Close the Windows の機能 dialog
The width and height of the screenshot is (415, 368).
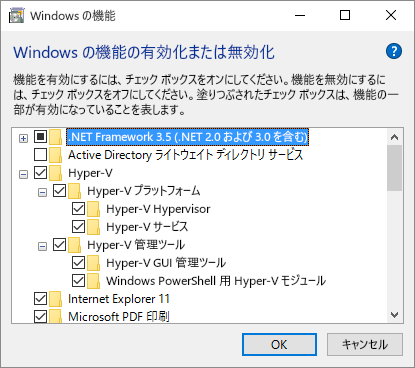391,15
